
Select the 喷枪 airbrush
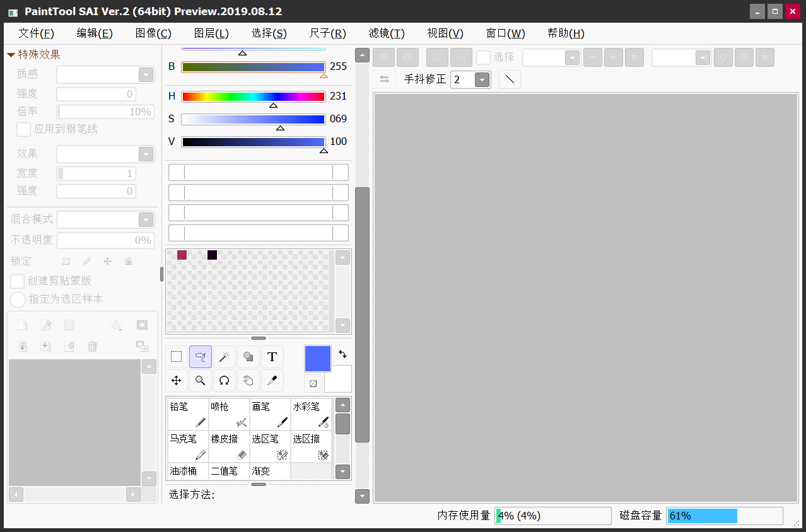[229, 415]
